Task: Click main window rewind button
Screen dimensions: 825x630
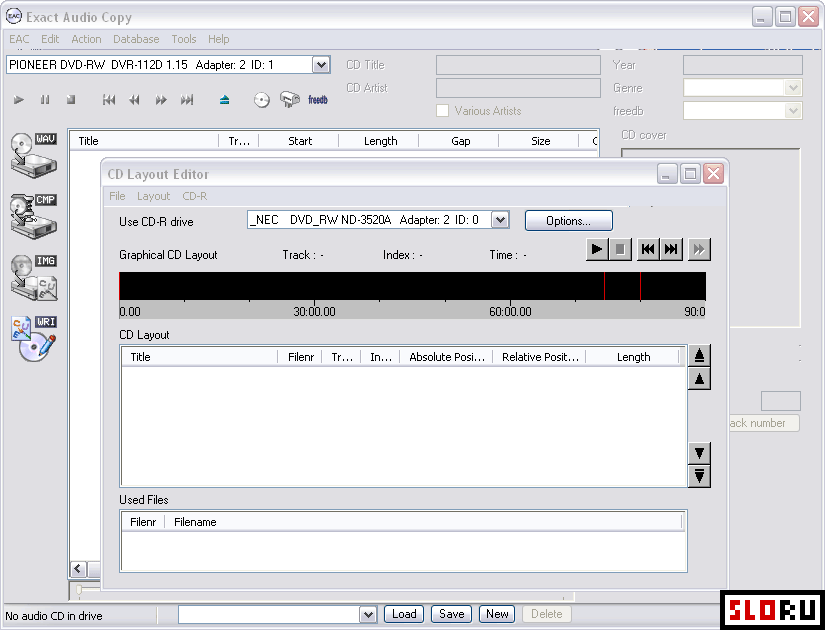Action: 135,99
